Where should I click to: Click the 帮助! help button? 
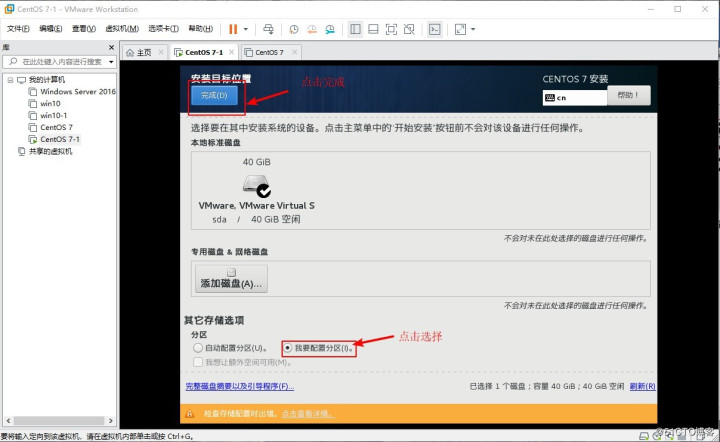click(628, 95)
